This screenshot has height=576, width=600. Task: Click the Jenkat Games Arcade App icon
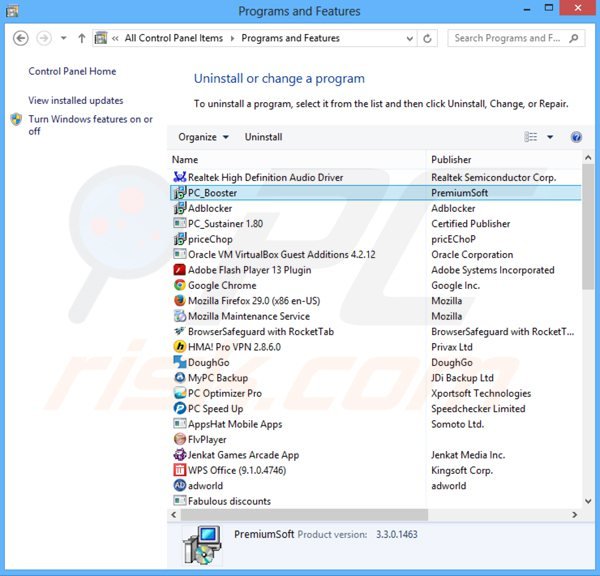pos(179,455)
